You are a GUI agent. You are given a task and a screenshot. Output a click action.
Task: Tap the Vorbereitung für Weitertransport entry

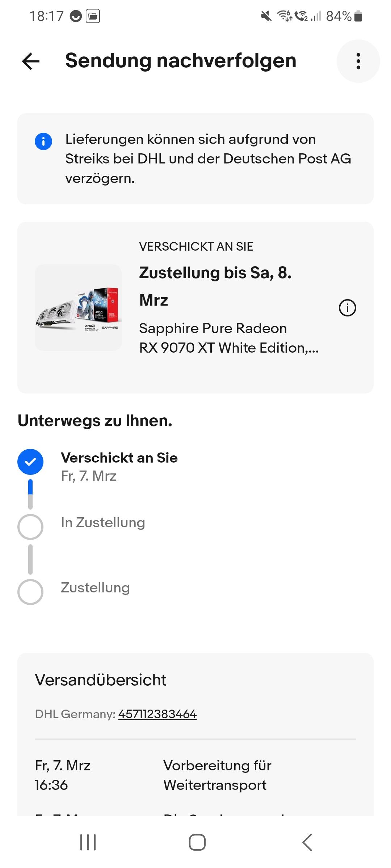click(195, 775)
